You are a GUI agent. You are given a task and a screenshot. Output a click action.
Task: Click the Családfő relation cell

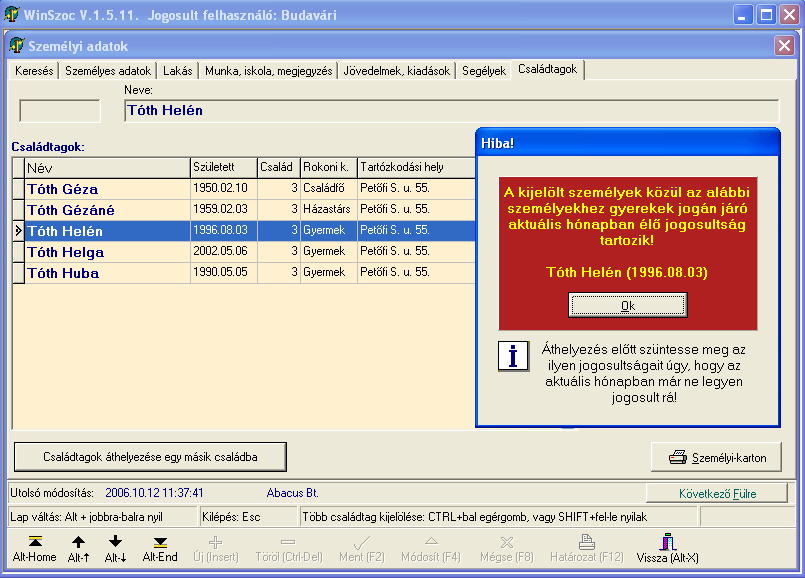tap(329, 189)
